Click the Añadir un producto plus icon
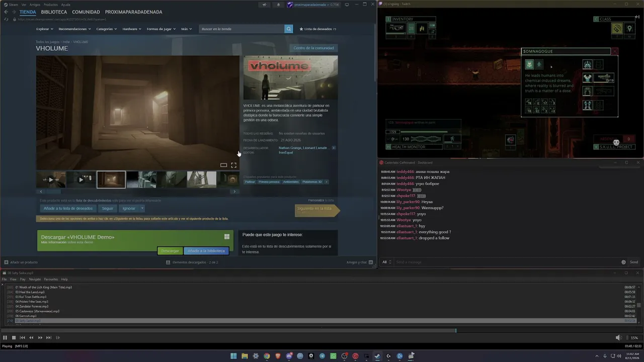The image size is (644, 362). pyautogui.click(x=6, y=262)
